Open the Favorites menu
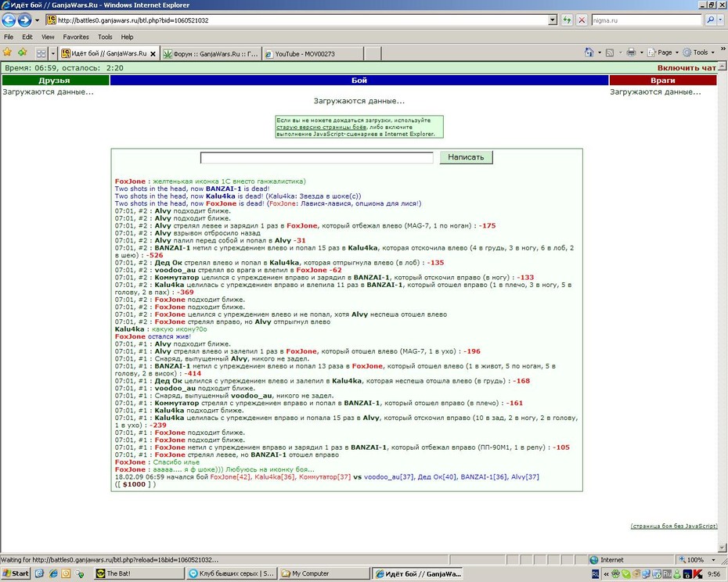The height and width of the screenshot is (582, 728). [76, 37]
